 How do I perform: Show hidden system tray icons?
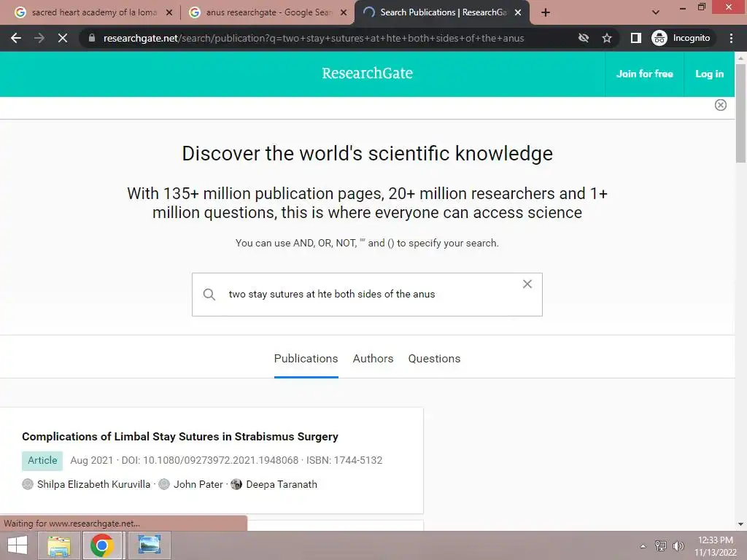[643, 546]
